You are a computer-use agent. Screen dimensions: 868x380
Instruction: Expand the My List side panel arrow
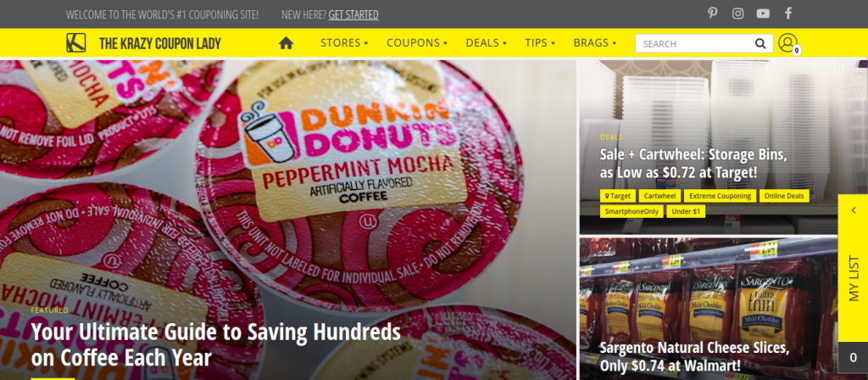[854, 210]
